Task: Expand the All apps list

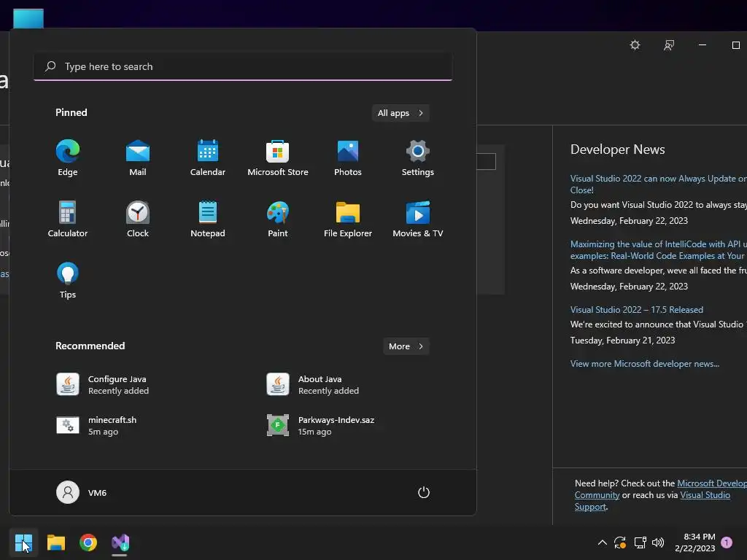Action: (400, 113)
